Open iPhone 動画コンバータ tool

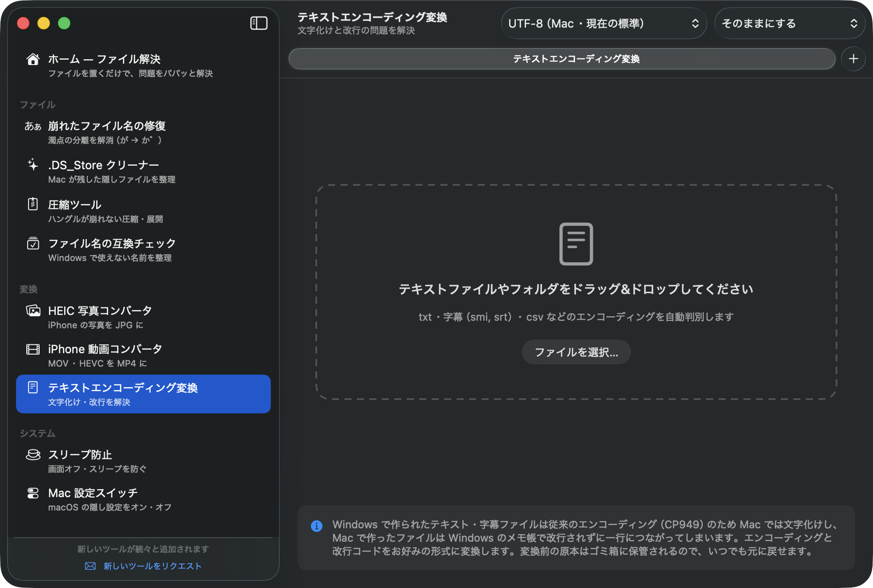point(143,355)
